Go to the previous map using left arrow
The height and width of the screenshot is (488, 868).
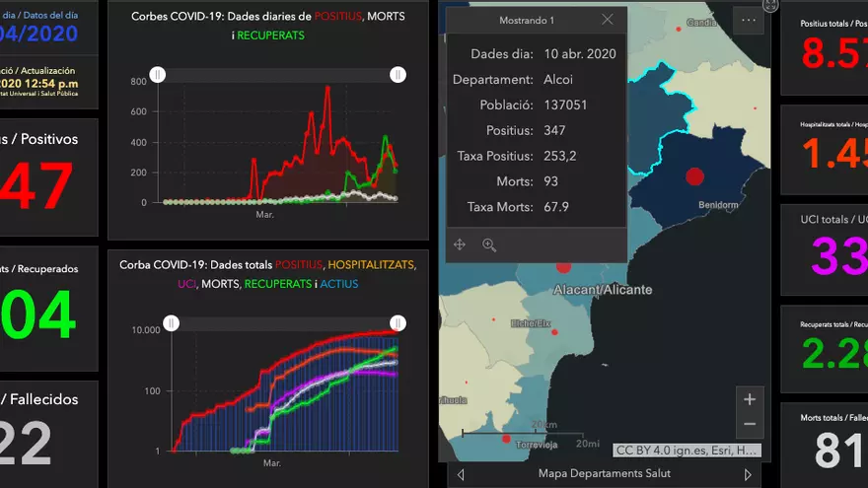[x=461, y=474]
